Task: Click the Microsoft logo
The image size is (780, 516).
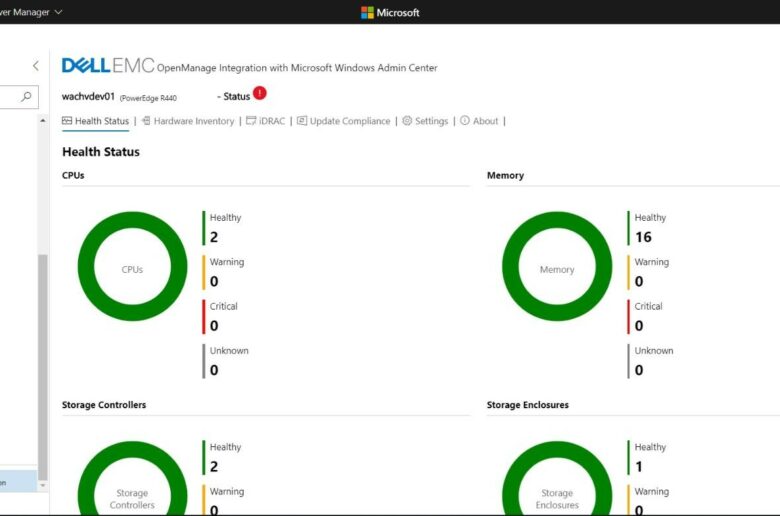Action: coord(390,12)
